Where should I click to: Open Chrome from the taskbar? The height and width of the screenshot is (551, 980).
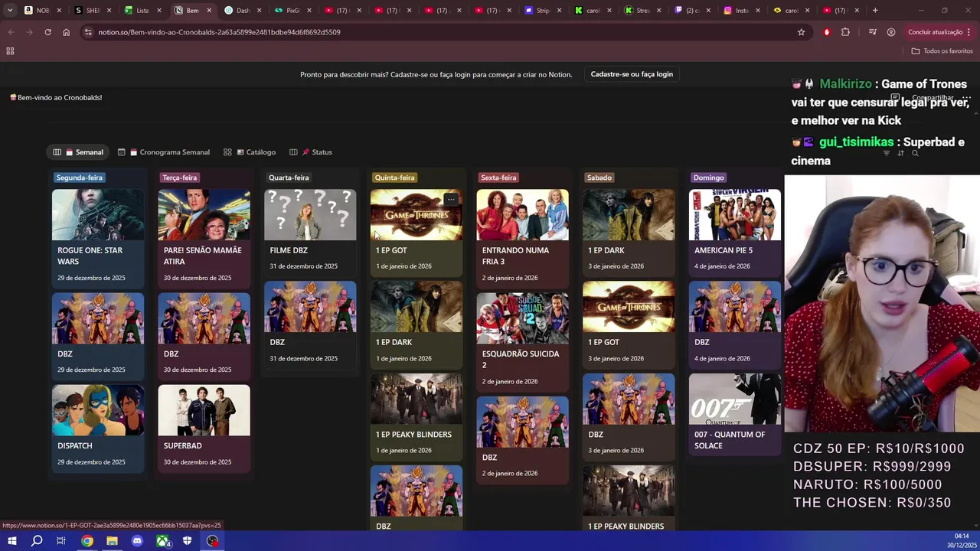(87, 541)
